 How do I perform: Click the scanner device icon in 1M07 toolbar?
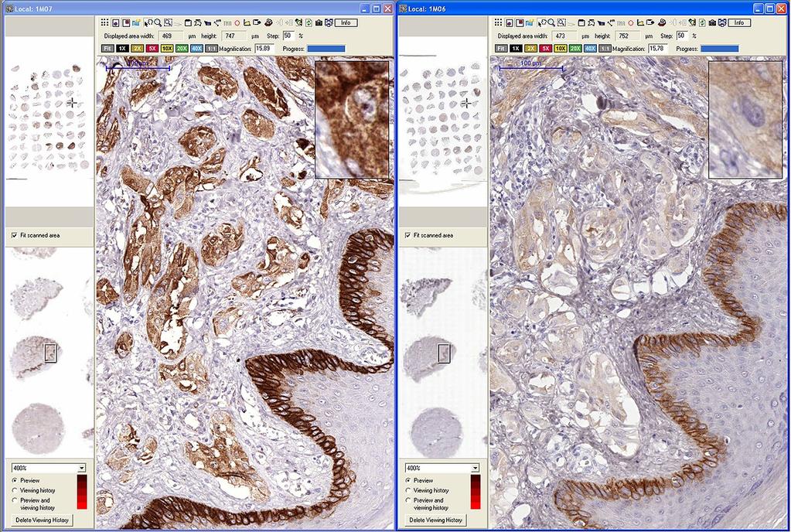tap(268, 22)
